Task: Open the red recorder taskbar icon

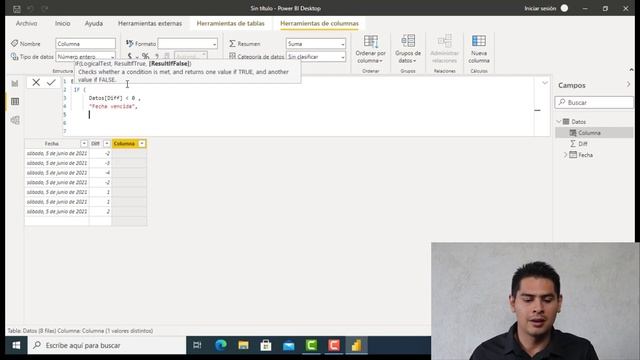Action: click(x=334, y=345)
